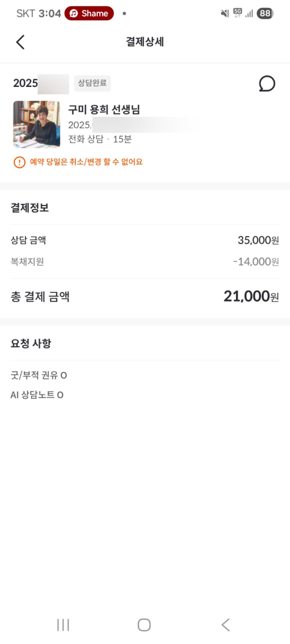Tap the 총 결제 금액 21,000원 total
Screen dimensions: 290x644
[x=144, y=296]
